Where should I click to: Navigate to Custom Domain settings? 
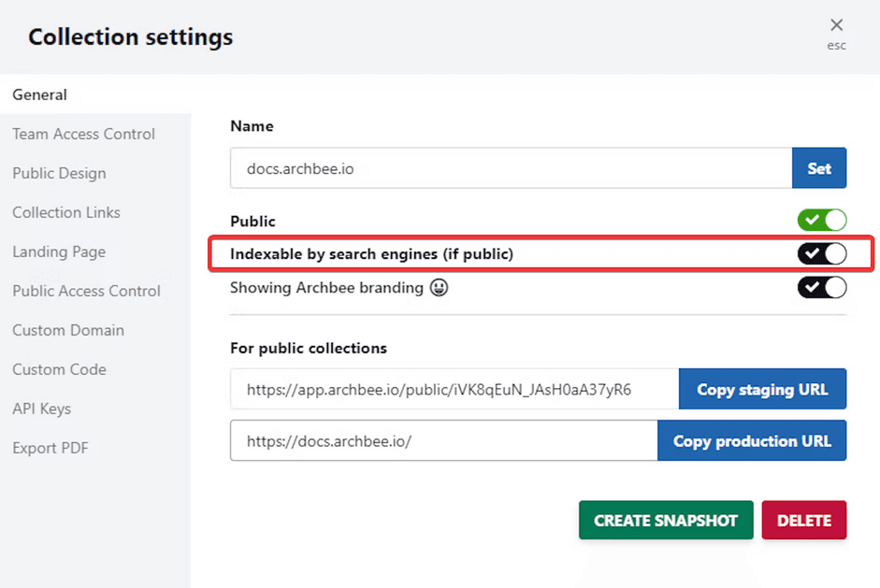click(x=68, y=330)
